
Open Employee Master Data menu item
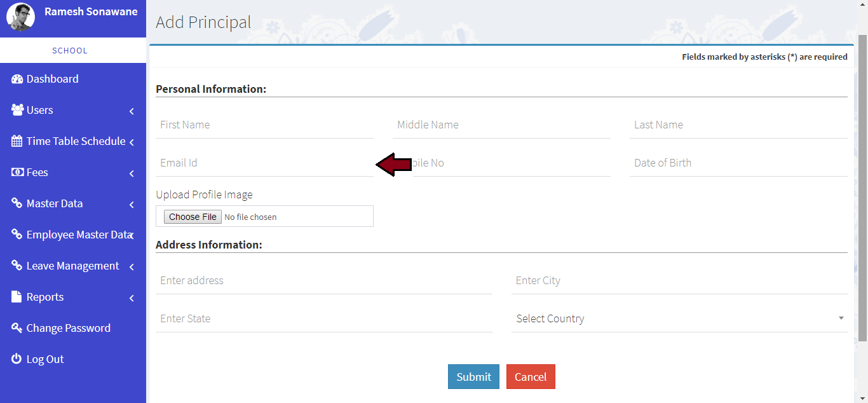pyautogui.click(x=78, y=235)
